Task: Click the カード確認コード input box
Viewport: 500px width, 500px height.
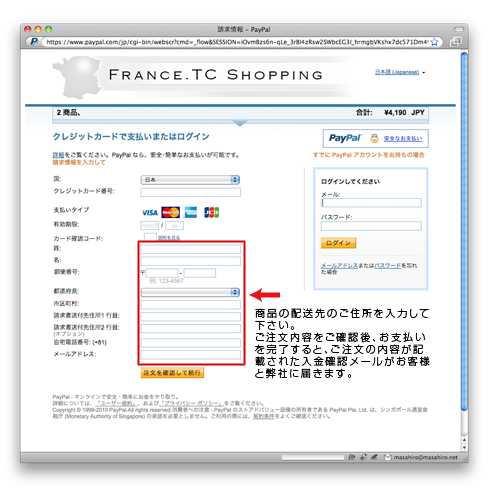Action: pyautogui.click(x=150, y=237)
